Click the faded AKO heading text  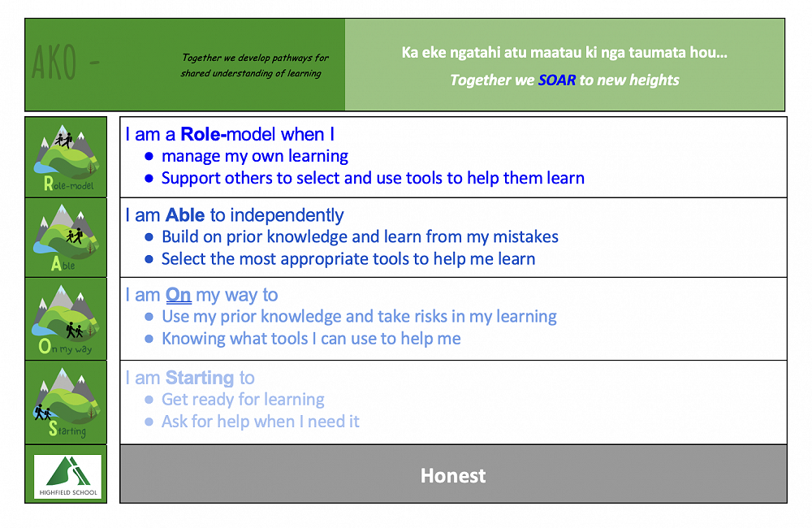pyautogui.click(x=65, y=63)
